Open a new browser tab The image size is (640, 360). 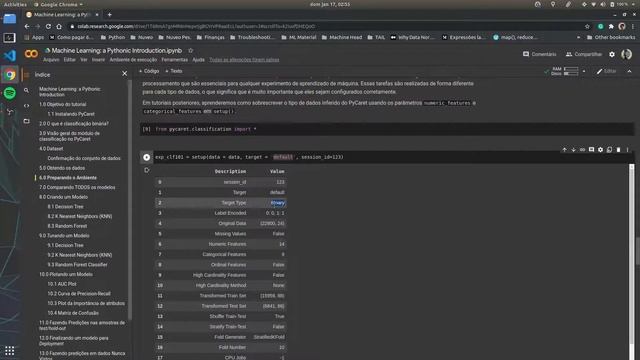pyautogui.click(x=109, y=15)
